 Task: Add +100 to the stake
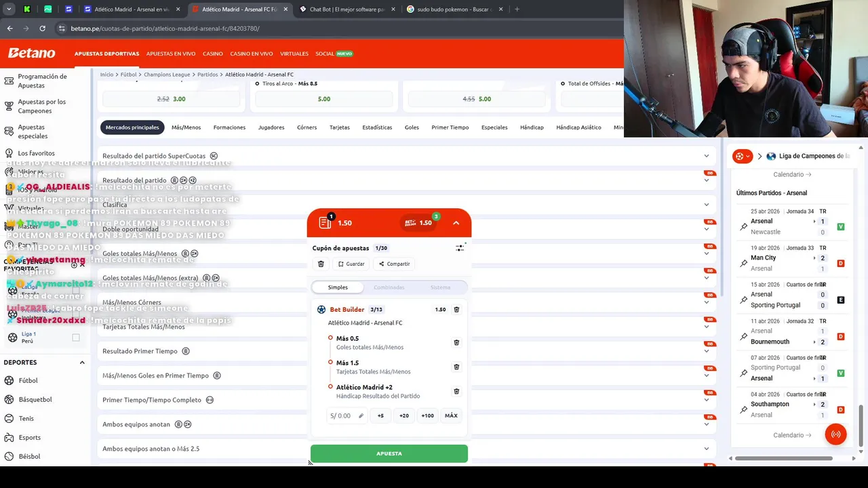click(427, 415)
